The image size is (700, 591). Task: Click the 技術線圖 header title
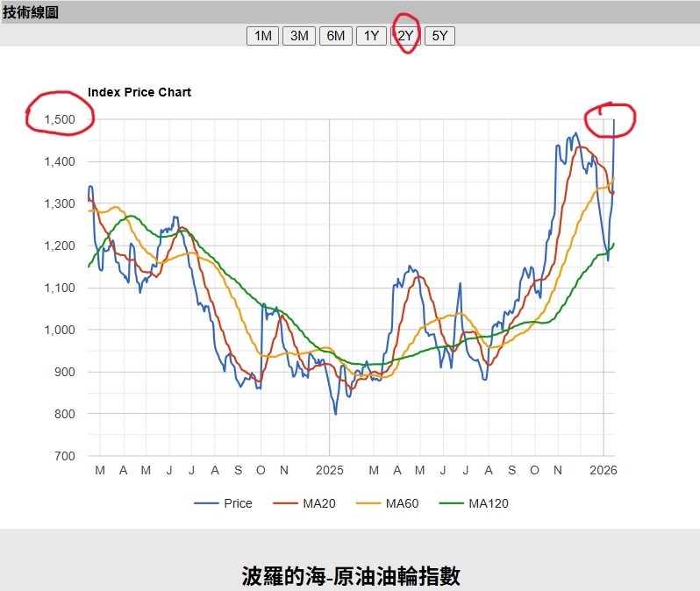point(31,12)
